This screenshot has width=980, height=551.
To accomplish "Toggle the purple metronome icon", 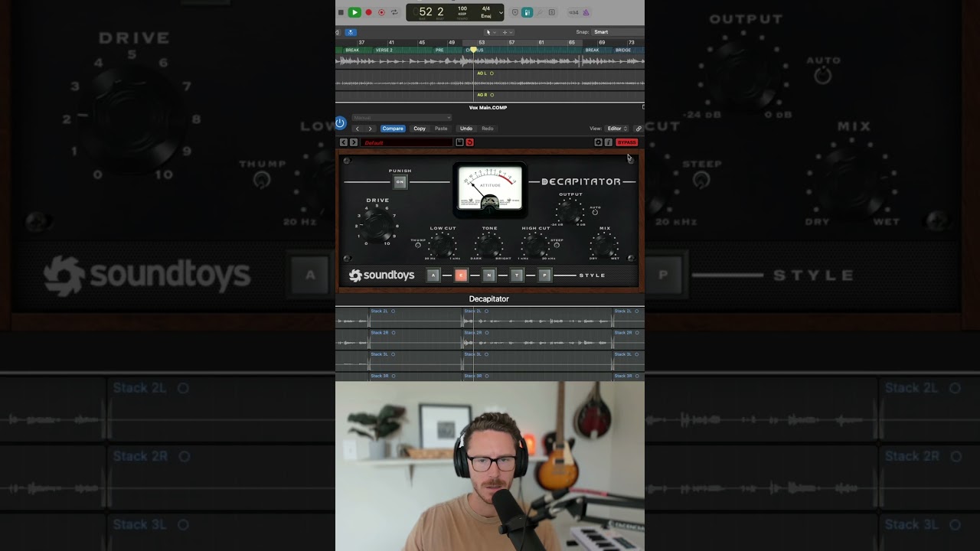I will pos(586,12).
